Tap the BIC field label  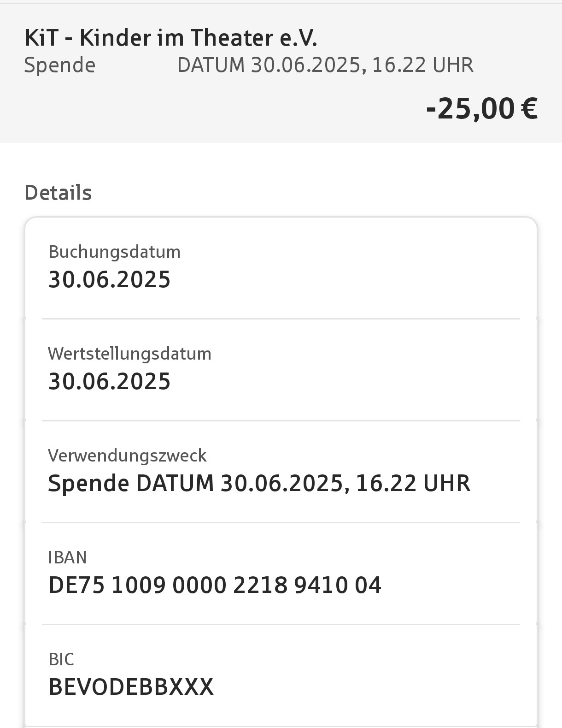[x=61, y=659]
